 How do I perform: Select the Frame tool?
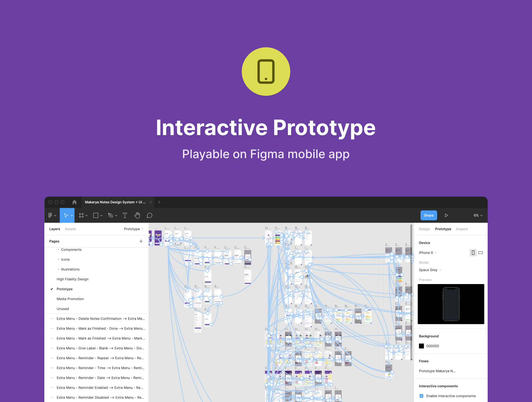81,215
